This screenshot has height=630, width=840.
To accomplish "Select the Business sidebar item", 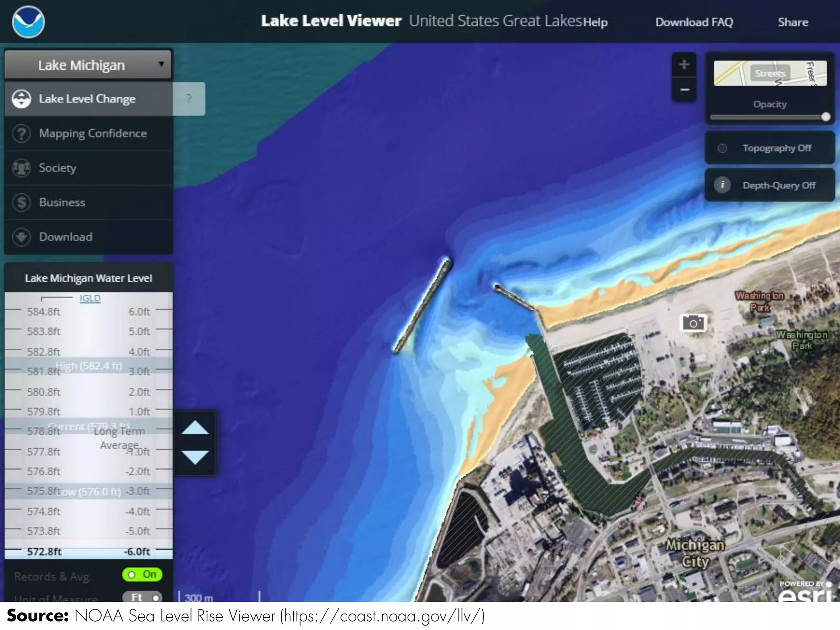I will [62, 202].
